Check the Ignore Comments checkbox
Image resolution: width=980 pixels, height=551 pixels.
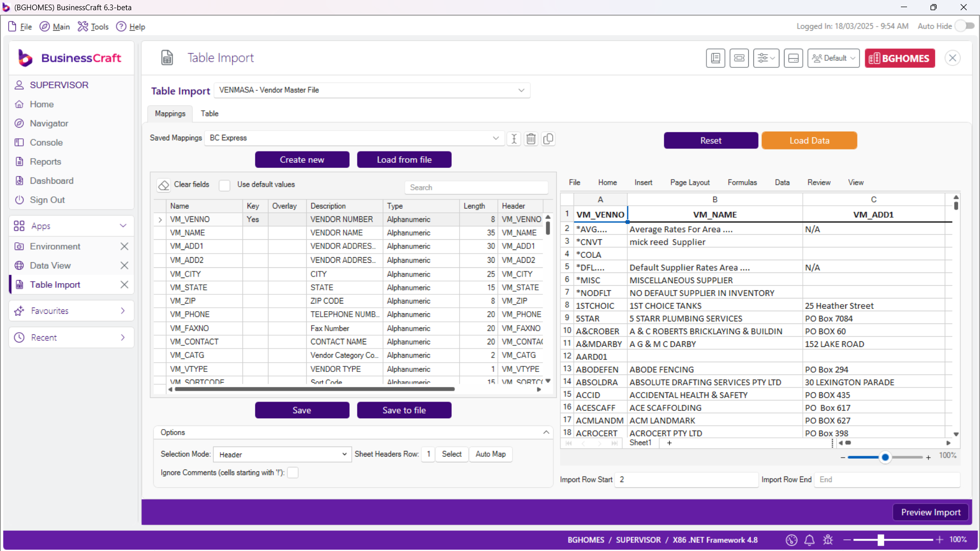coord(293,473)
